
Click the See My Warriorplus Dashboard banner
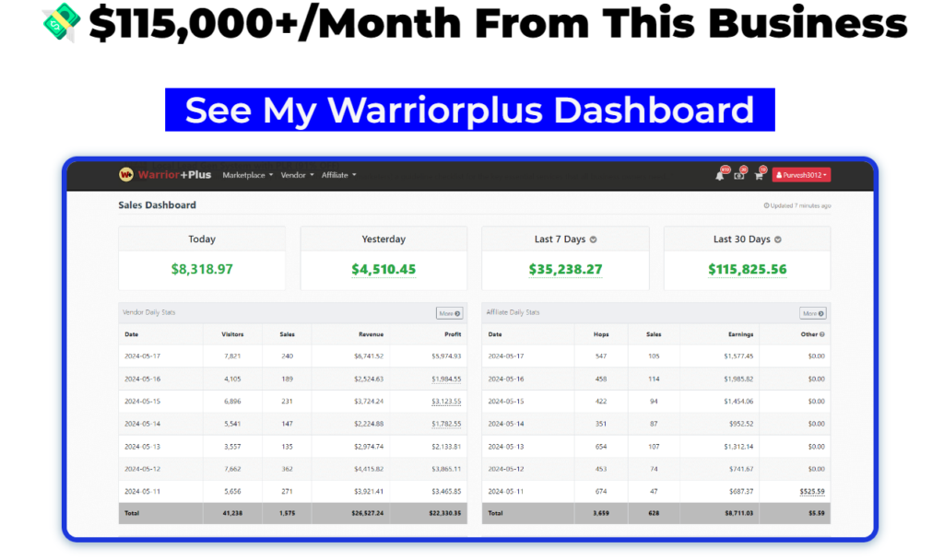coord(469,110)
